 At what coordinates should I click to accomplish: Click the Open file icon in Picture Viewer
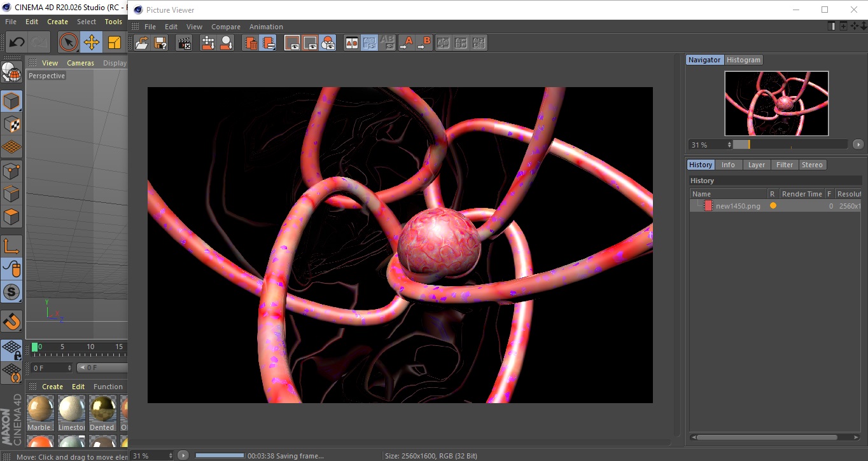click(142, 43)
